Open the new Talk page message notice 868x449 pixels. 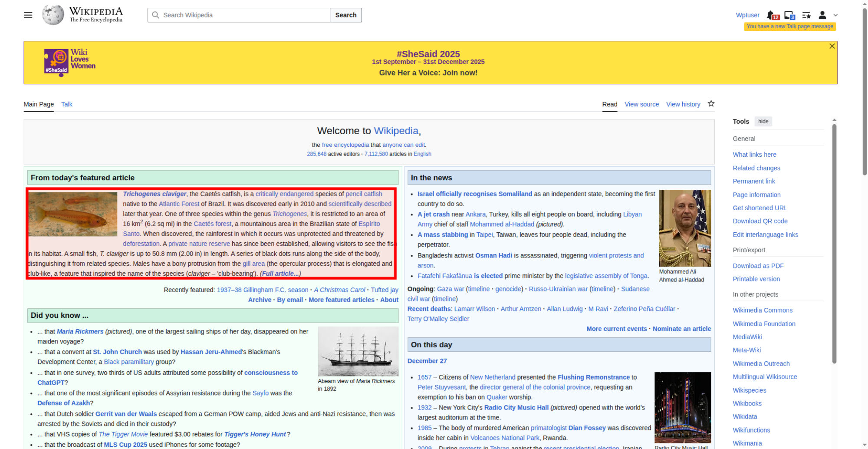tap(790, 26)
